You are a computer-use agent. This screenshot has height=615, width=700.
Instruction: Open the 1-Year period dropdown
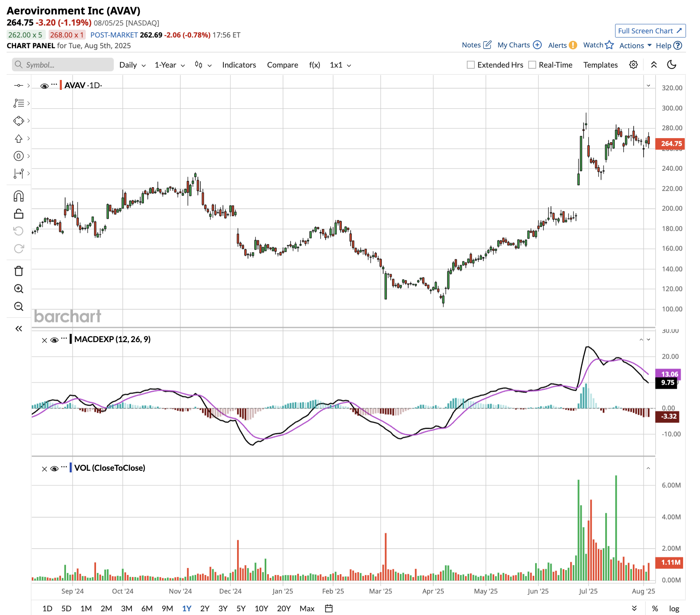(169, 65)
